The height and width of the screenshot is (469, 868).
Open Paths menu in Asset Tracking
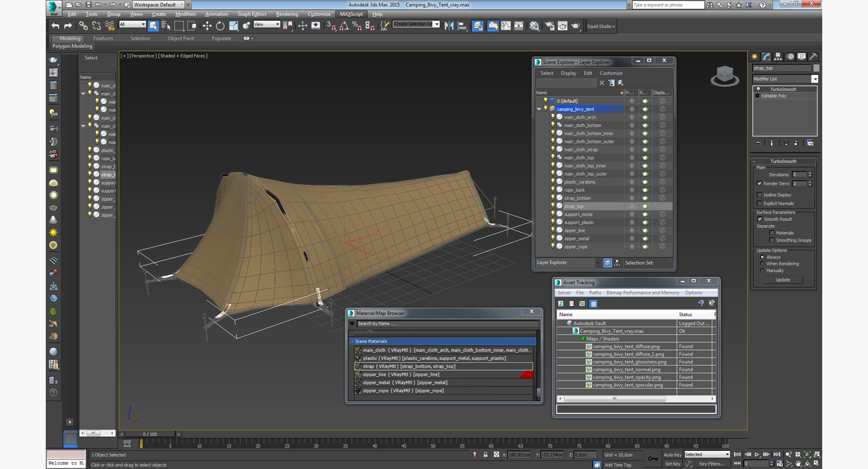pyautogui.click(x=595, y=293)
